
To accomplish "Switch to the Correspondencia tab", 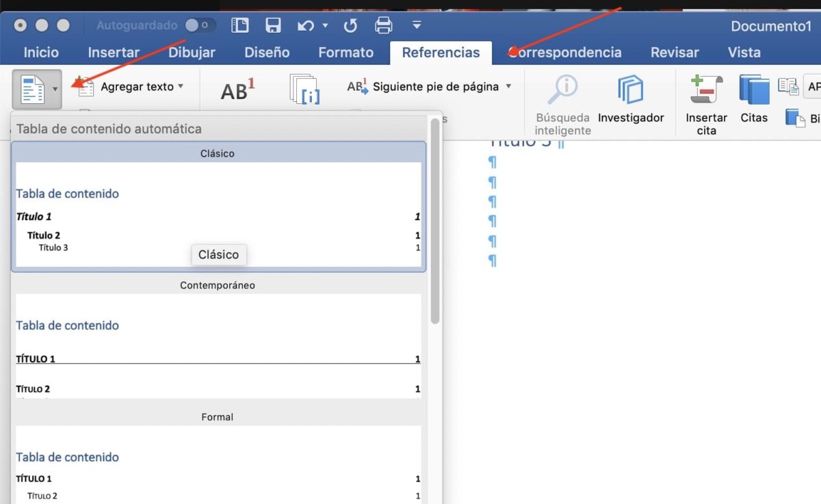I will 566,52.
